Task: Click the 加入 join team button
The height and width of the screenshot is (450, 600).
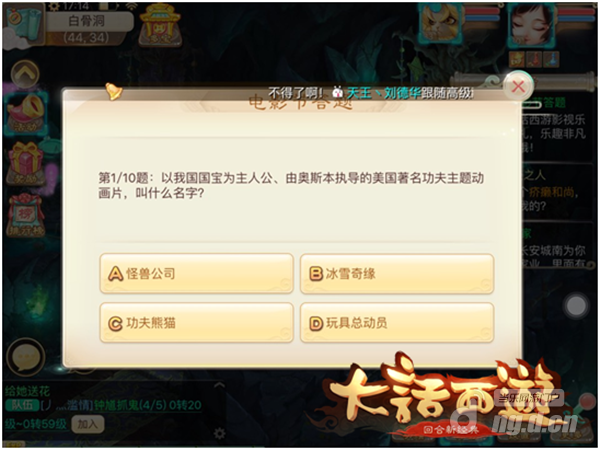Action: (x=87, y=424)
